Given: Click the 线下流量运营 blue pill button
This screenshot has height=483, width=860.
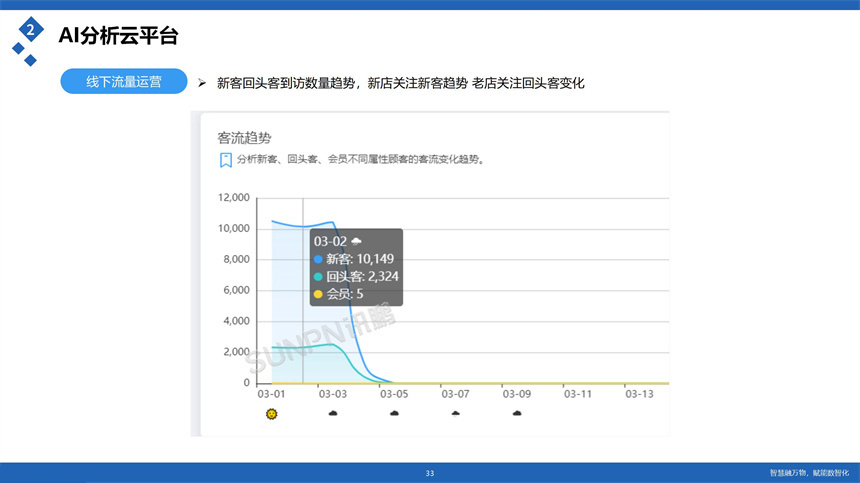Looking at the screenshot, I should click(124, 81).
